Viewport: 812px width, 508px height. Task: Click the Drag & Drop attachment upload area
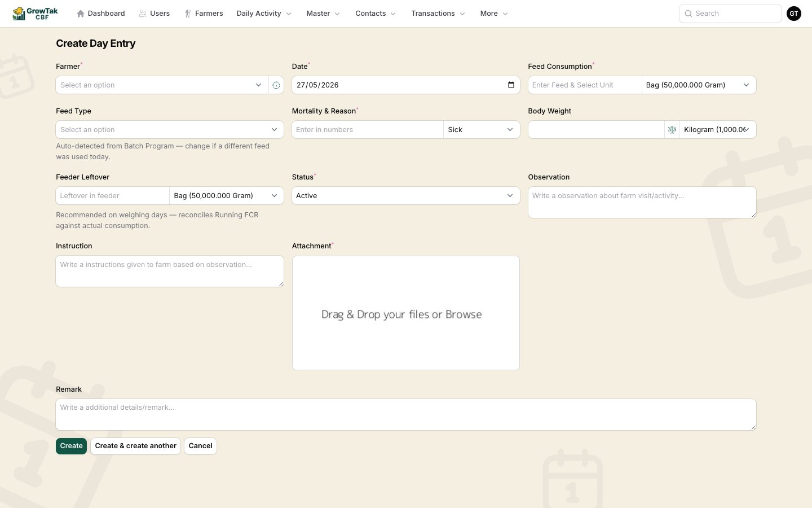coord(406,313)
